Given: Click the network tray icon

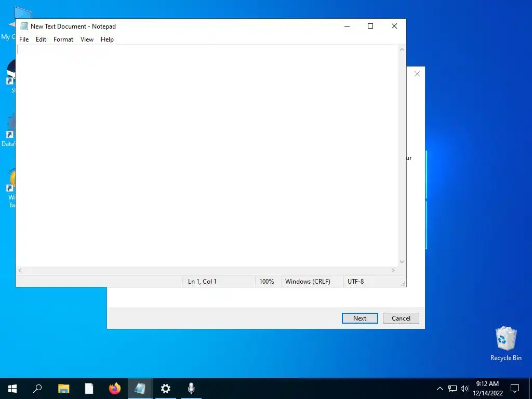Looking at the screenshot, I should click(453, 389).
